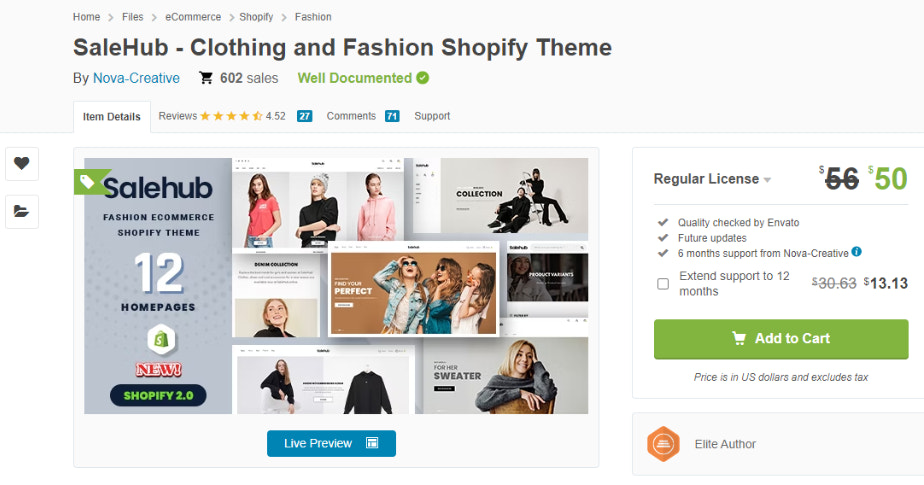The height and width of the screenshot is (485, 924).
Task: Click the shopping cart sales icon
Action: [206, 78]
